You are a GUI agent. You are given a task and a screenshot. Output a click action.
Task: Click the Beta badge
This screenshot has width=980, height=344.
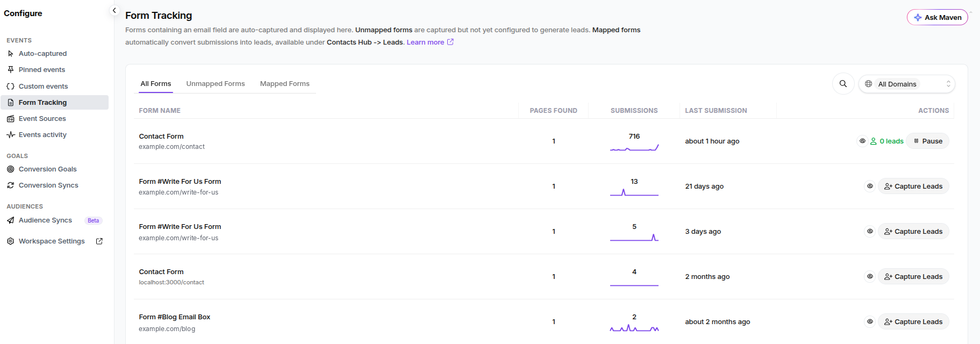[x=94, y=220]
